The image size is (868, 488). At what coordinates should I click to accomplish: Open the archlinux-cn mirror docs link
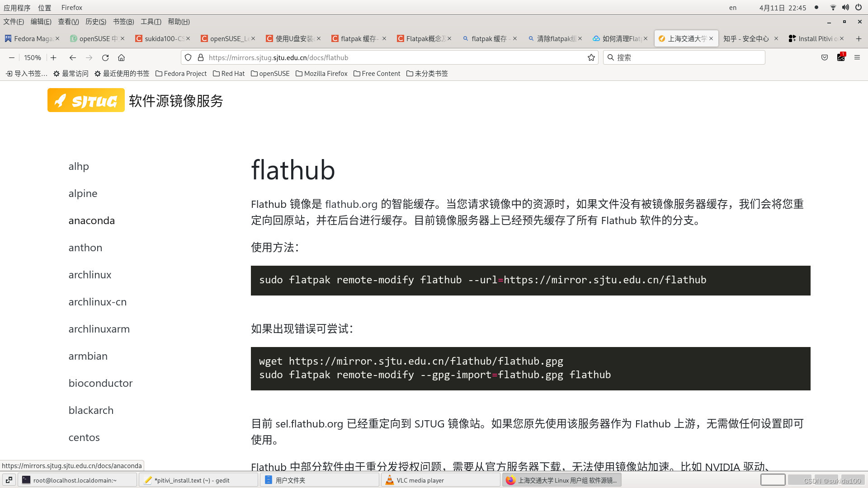[98, 302]
